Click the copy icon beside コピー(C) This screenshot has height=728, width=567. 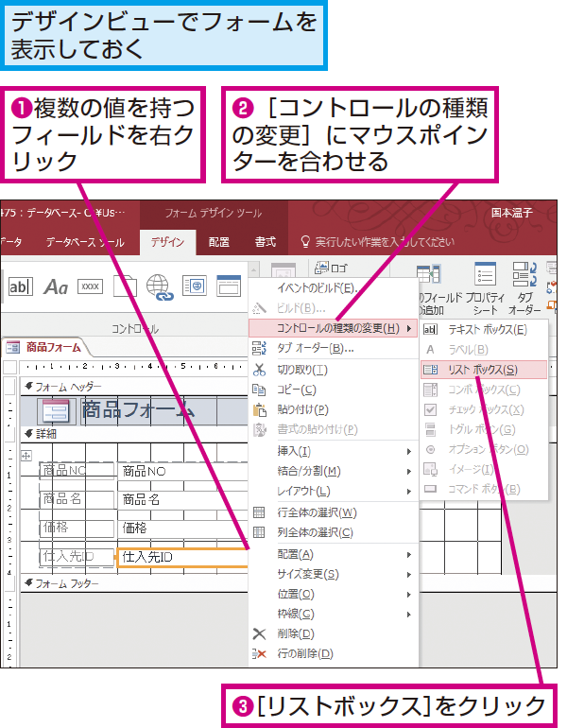[x=259, y=390]
